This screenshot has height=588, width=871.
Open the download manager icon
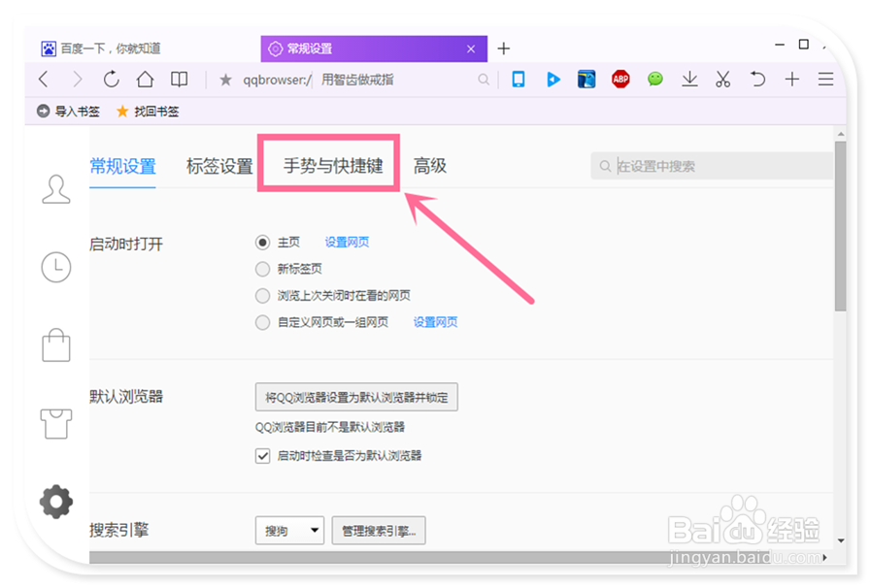689,80
